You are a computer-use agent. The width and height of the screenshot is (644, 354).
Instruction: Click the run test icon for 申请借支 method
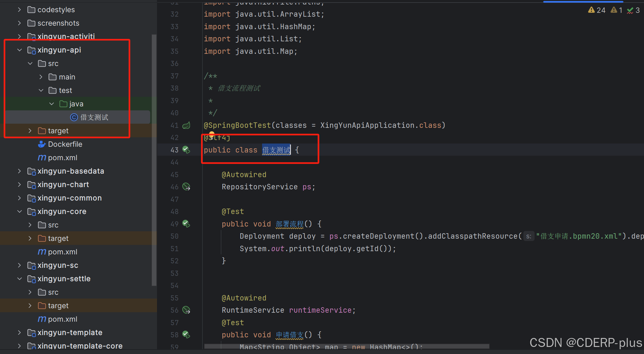point(186,335)
